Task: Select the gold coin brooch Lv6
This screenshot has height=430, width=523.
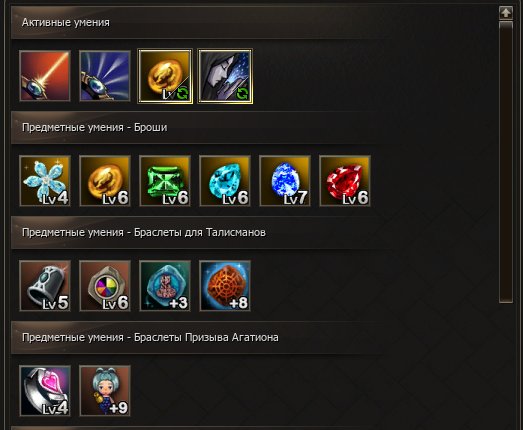Action: click(105, 181)
